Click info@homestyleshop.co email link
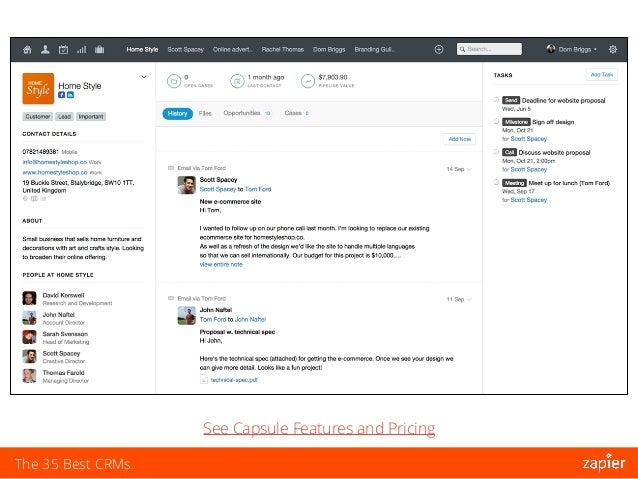 (x=55, y=162)
